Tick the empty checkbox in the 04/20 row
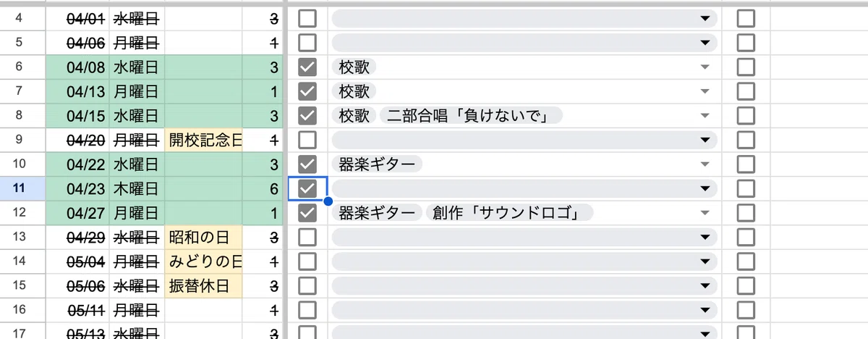 (x=307, y=140)
